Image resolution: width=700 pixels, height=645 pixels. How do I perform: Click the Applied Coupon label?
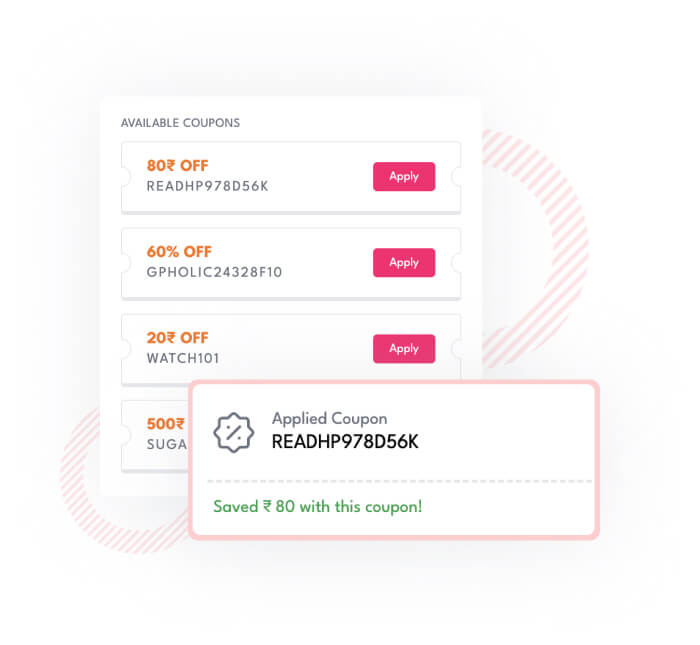(x=329, y=419)
